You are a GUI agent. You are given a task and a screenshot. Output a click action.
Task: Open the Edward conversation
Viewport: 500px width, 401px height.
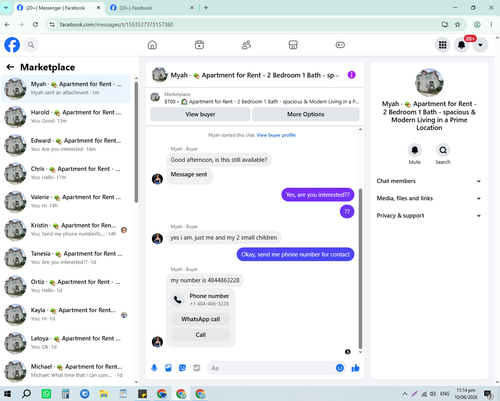(x=66, y=145)
